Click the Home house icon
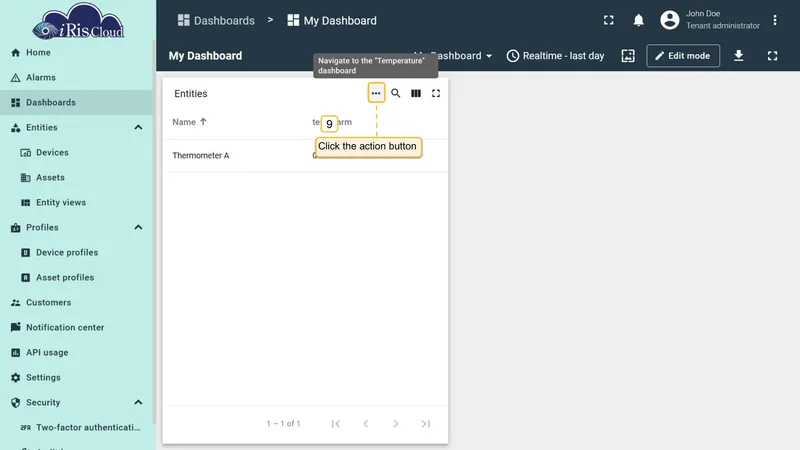The height and width of the screenshot is (450, 800). [16, 53]
